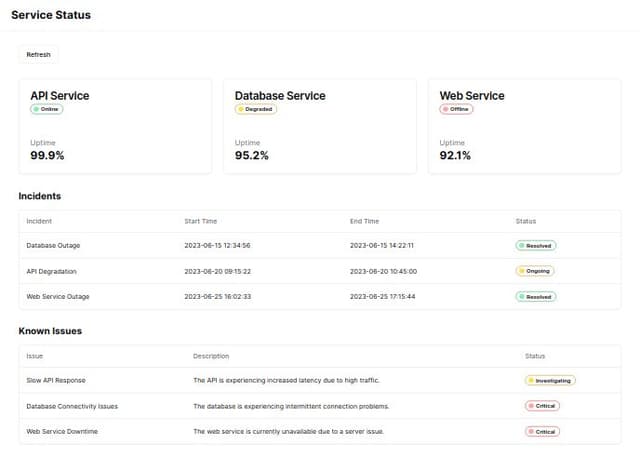
Task: Click the red Offline badge under Web Service
Action: [458, 109]
